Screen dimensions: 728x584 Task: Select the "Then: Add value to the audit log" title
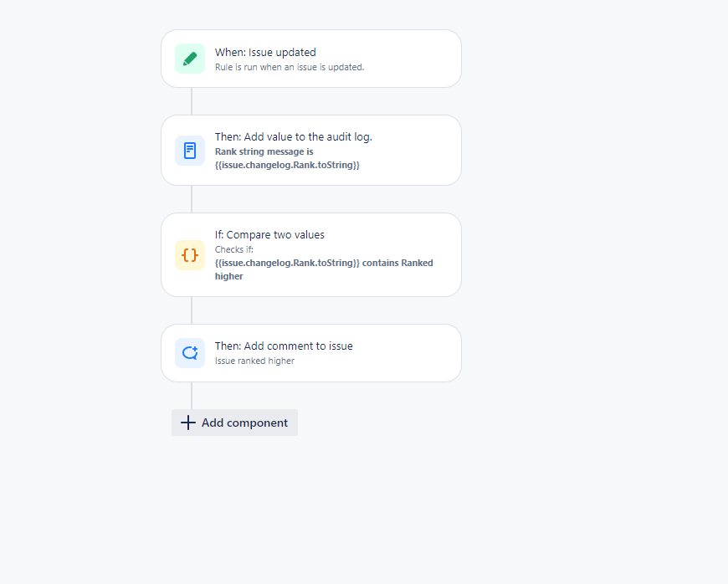click(x=294, y=137)
